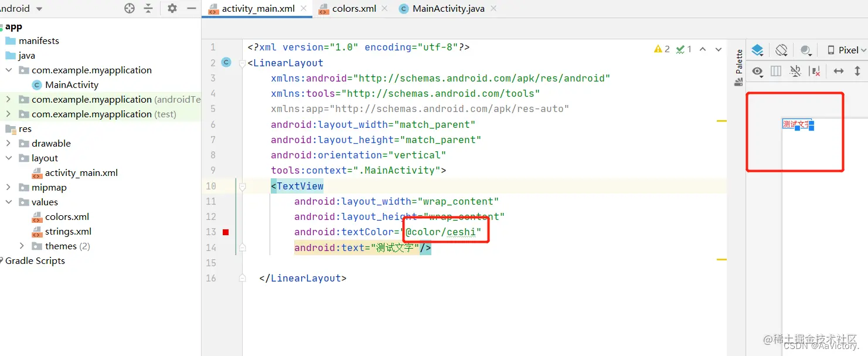Select the TextView in design preview

pos(796,124)
